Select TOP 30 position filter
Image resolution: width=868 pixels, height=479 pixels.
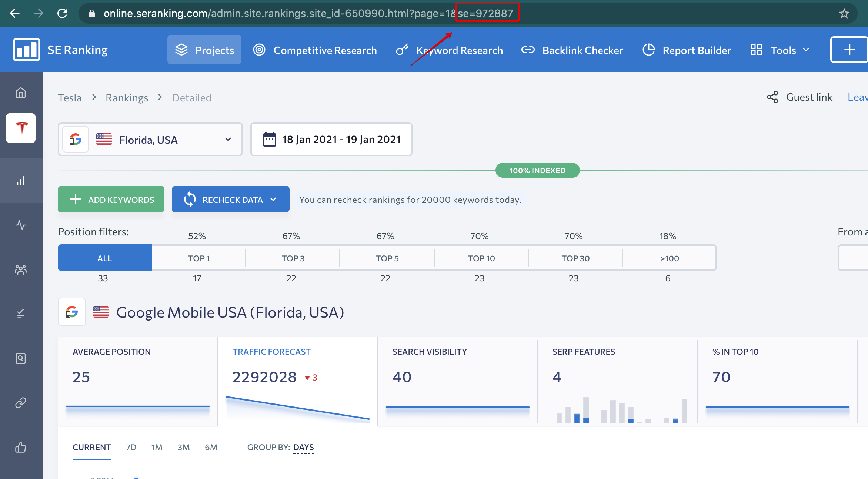pos(575,258)
